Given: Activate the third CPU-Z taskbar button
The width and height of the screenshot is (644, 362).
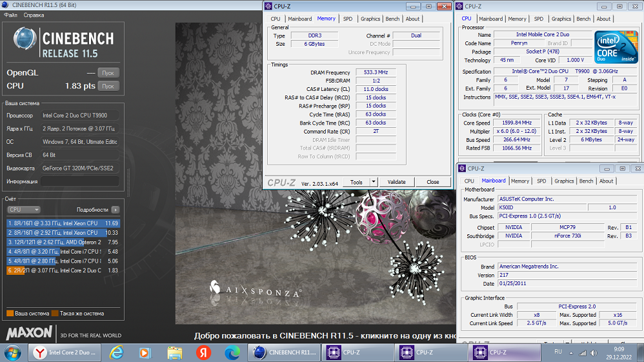Looking at the screenshot, I should (505, 352).
